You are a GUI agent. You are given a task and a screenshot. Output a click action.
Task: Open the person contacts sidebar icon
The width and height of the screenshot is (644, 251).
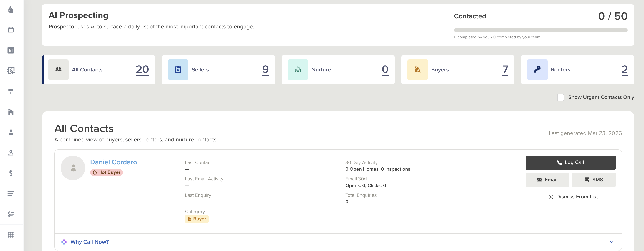point(11,132)
